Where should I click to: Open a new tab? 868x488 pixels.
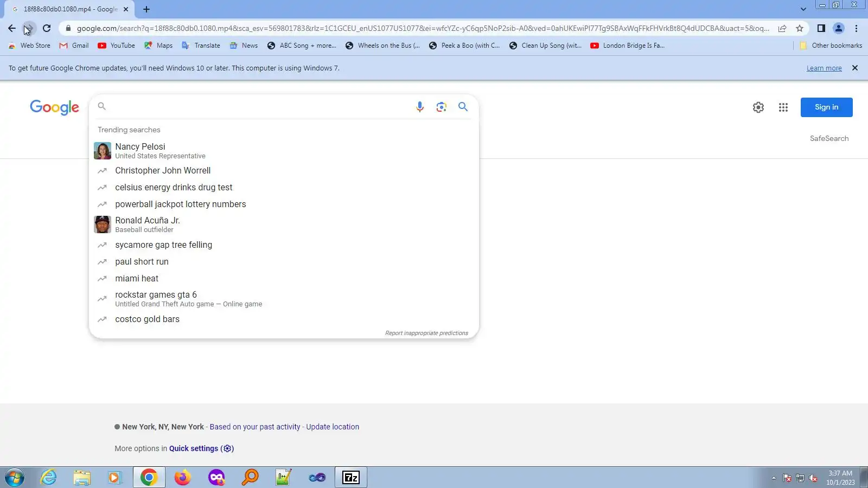click(x=146, y=9)
